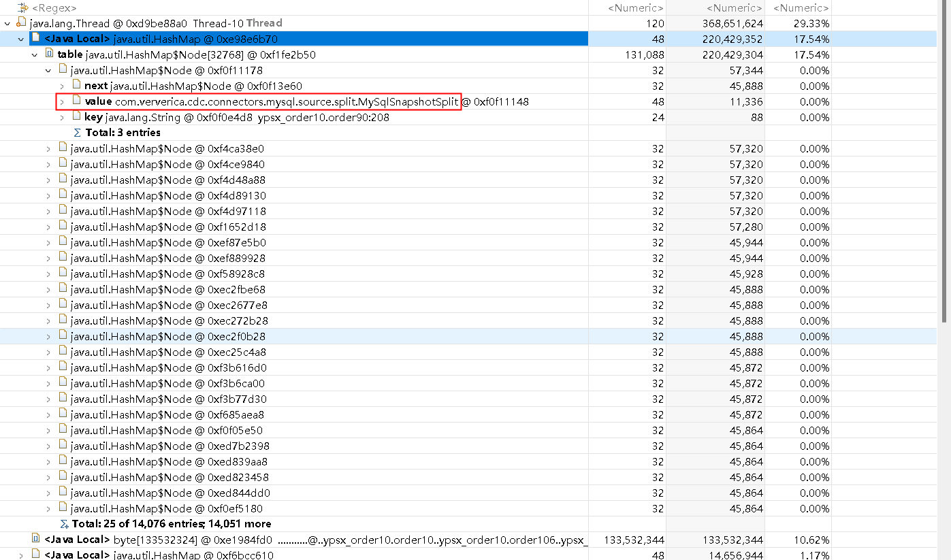
Task: Expand the next HashMap$Node @ 0xf0f13e60
Action: [62, 86]
